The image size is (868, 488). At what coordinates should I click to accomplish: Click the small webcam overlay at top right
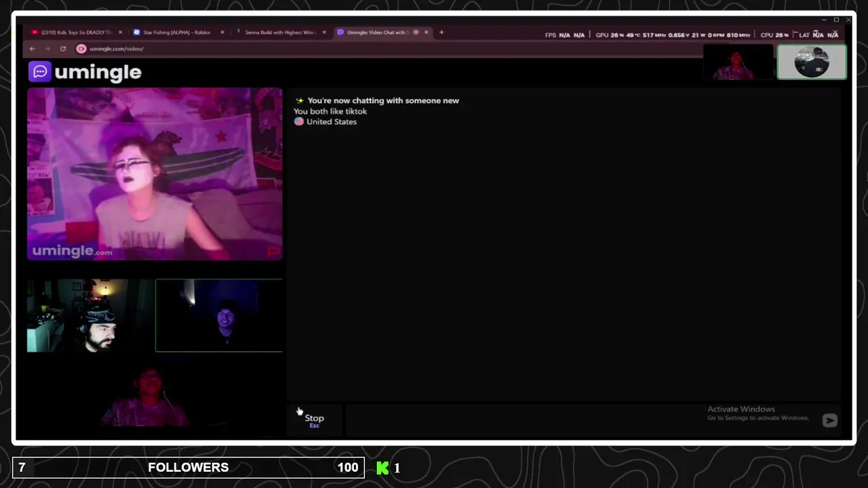pos(738,62)
